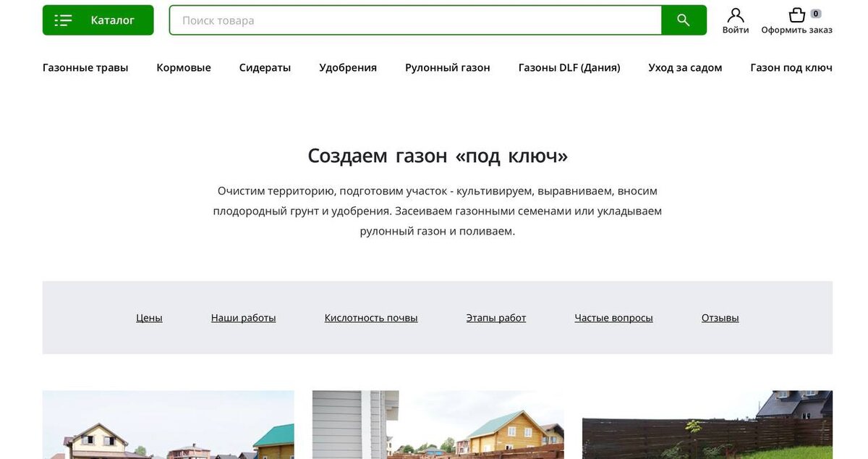Click the cart counter badge showing 0
Screen dimensions: 868x459
pyautogui.click(x=816, y=13)
